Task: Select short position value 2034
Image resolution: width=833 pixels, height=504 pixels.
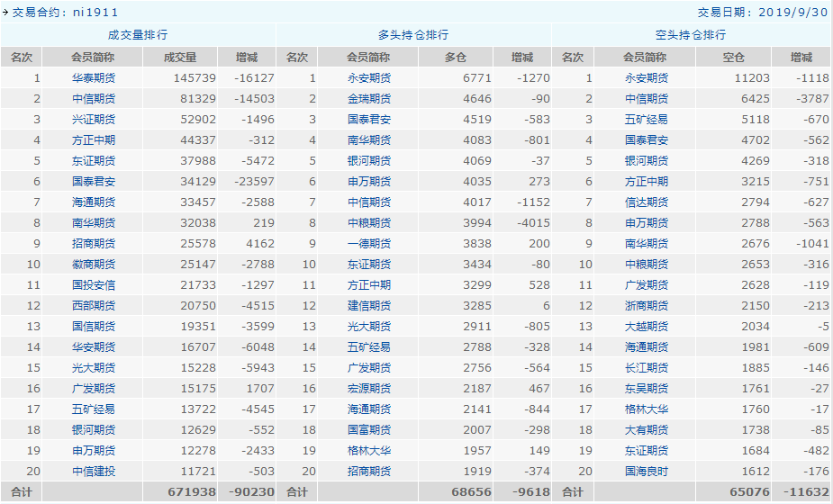Action: tap(756, 327)
